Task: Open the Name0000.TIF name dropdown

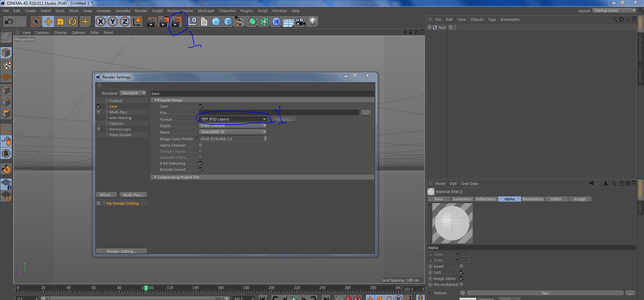Action: pyautogui.click(x=233, y=132)
